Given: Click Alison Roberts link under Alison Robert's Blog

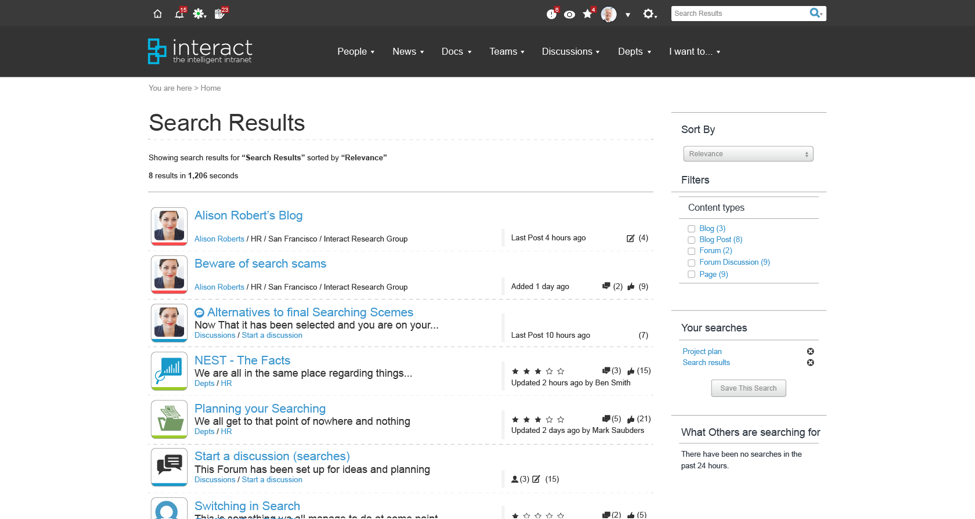Looking at the screenshot, I should tap(219, 239).
